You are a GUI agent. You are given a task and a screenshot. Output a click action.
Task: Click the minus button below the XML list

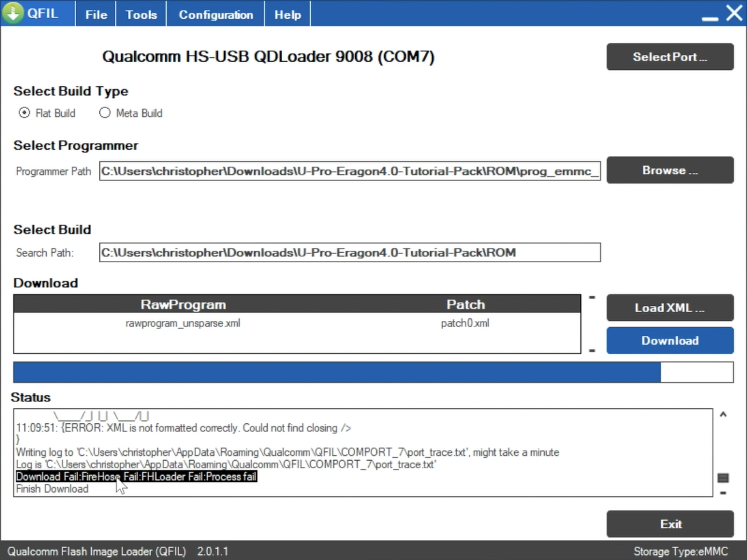[592, 350]
